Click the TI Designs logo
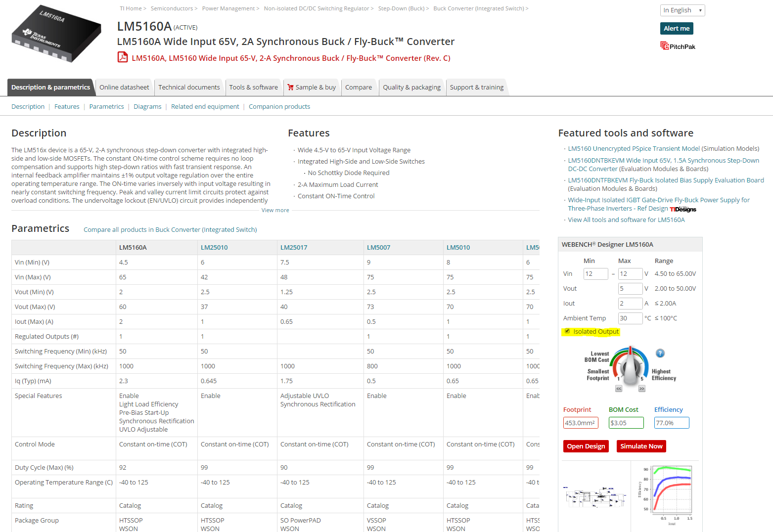The width and height of the screenshot is (773, 532). coord(683,209)
